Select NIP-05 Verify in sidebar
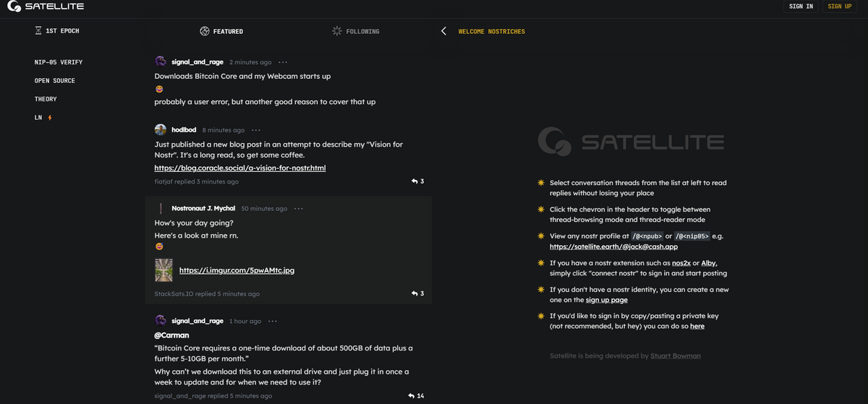868x404 pixels. tap(59, 62)
